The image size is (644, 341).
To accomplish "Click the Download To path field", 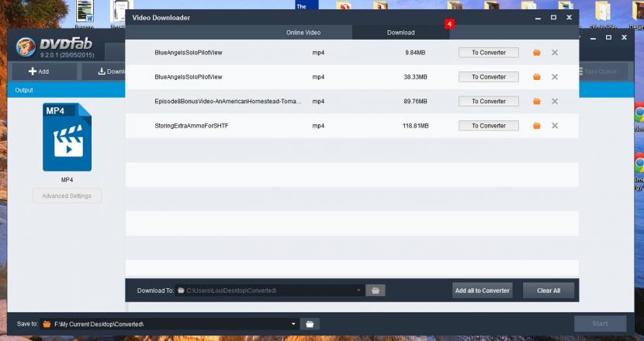I will (269, 291).
